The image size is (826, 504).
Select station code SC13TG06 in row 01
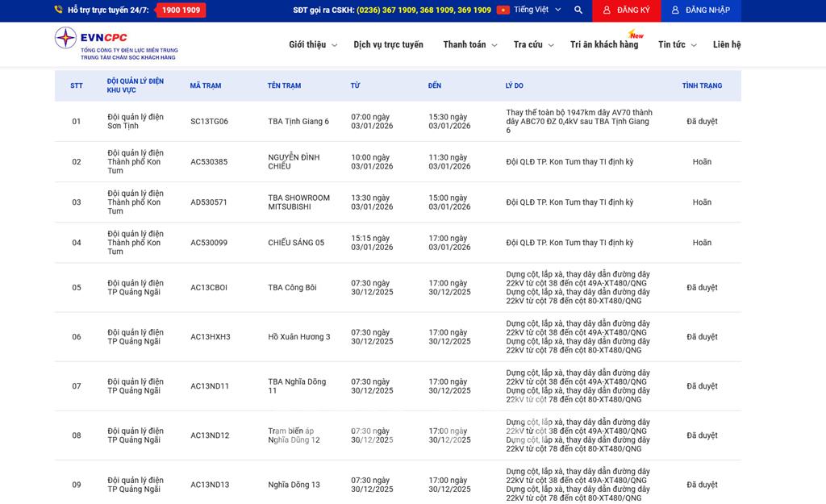[209, 122]
